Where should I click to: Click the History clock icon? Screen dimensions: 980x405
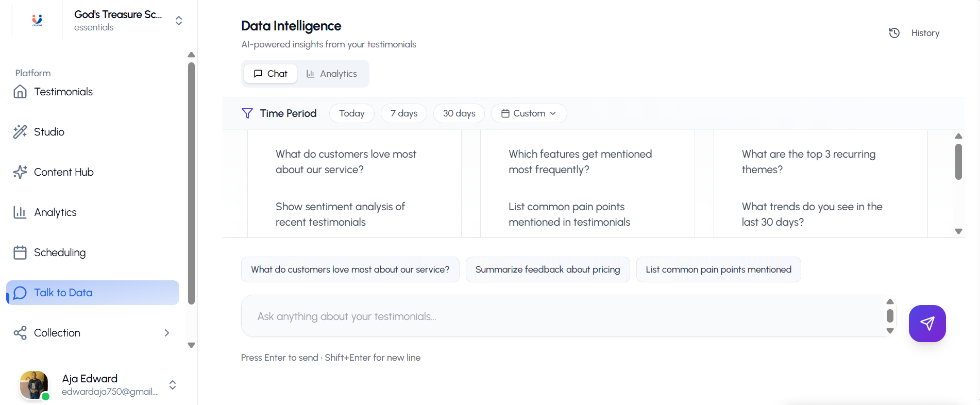point(894,33)
